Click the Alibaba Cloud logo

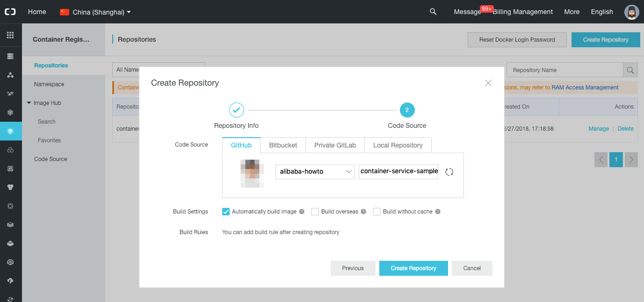[10, 12]
